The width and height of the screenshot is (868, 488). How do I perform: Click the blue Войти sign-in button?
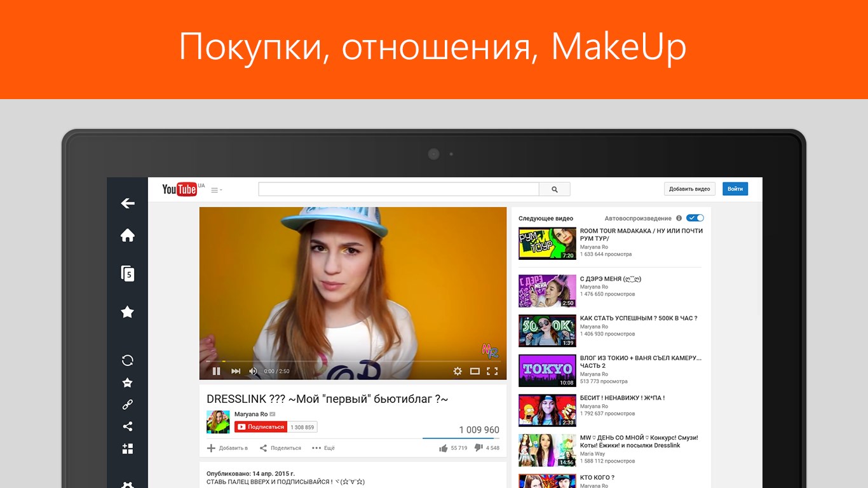point(735,189)
